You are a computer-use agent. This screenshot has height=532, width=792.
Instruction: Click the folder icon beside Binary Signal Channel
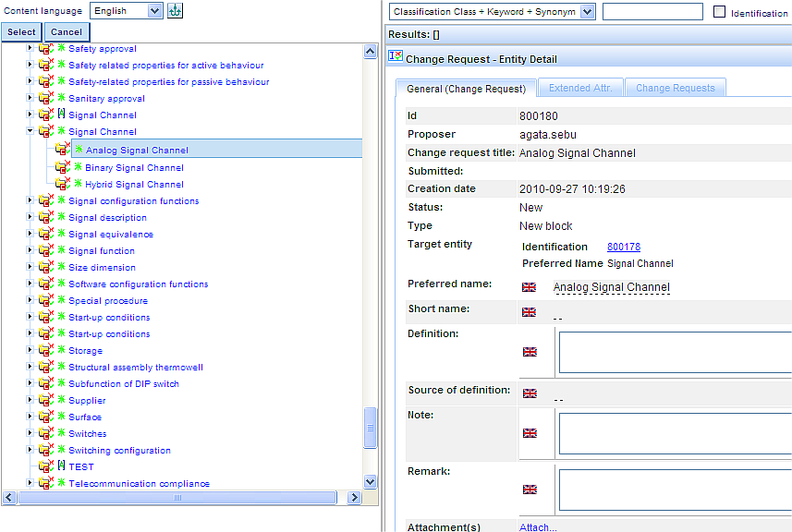coord(62,167)
